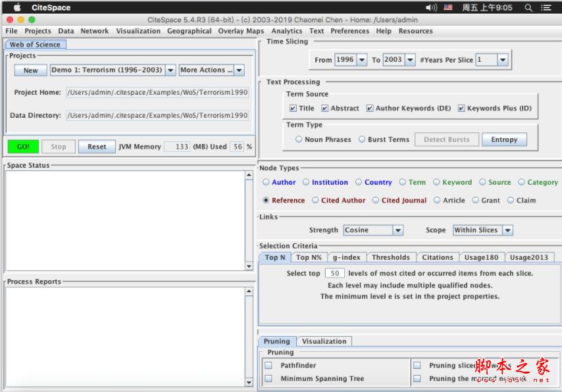
Task: Switch to the Usage180 tab
Action: [481, 257]
